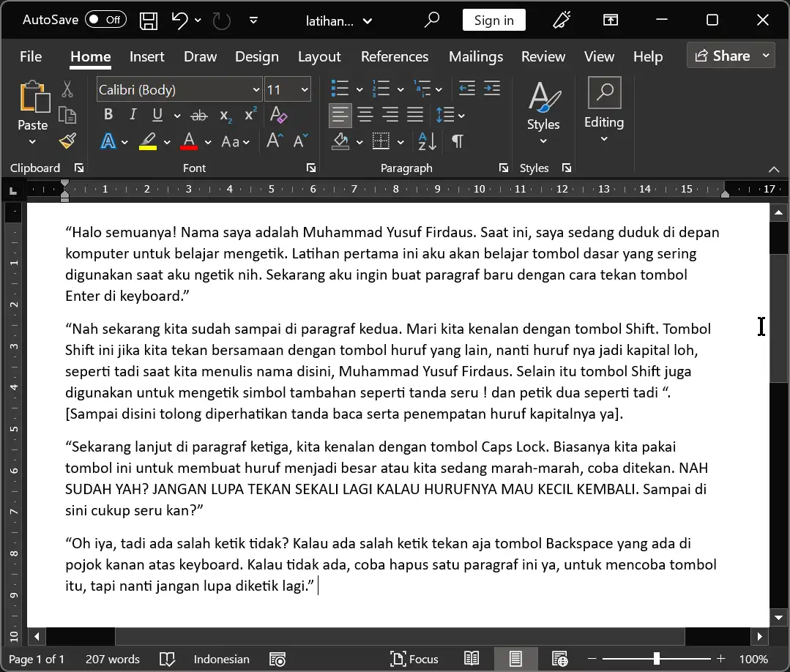790x672 pixels.
Task: Apply superscript formatting
Action: 249,114
